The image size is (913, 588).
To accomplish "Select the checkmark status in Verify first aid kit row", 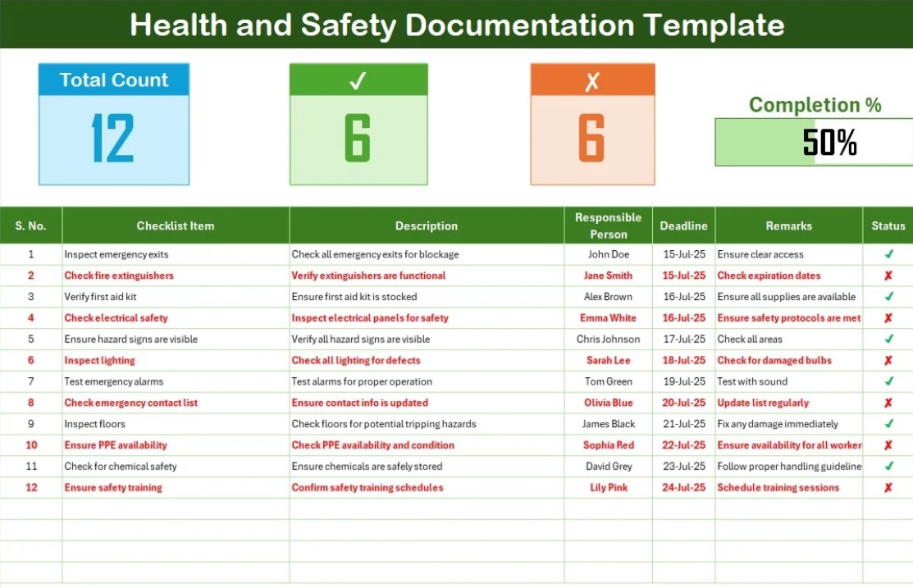I will (x=888, y=296).
